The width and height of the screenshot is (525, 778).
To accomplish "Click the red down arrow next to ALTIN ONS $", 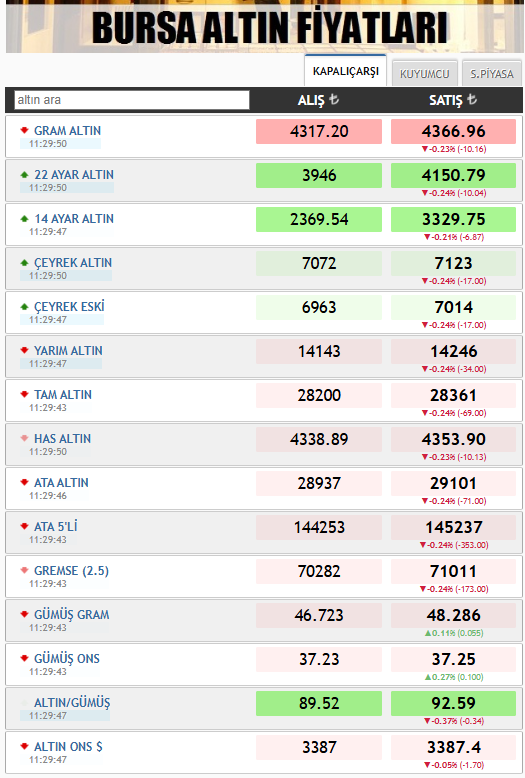I will point(24,746).
